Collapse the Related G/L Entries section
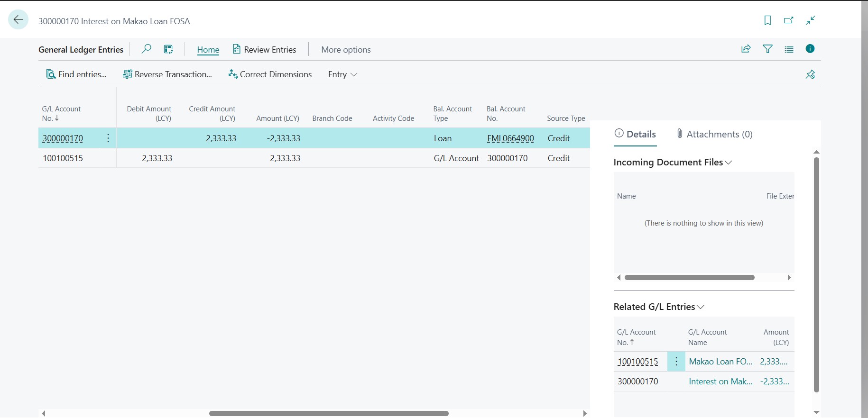Image resolution: width=868 pixels, height=418 pixels. 658,307
